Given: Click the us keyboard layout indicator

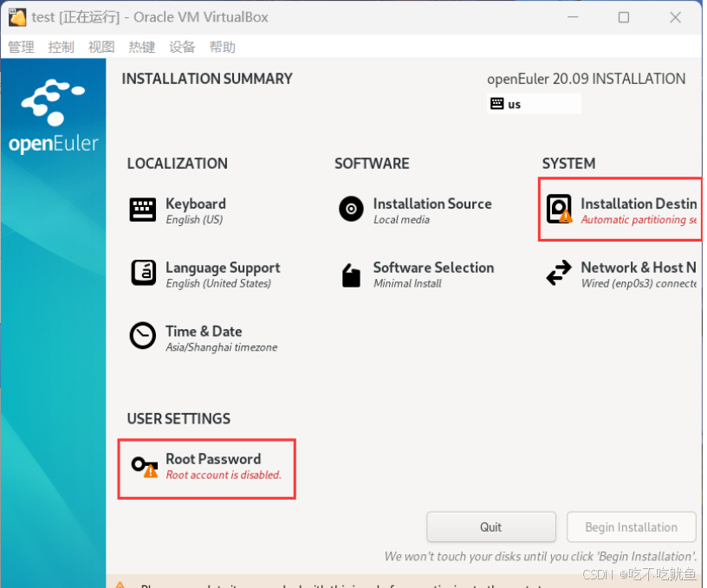Looking at the screenshot, I should tap(534, 104).
